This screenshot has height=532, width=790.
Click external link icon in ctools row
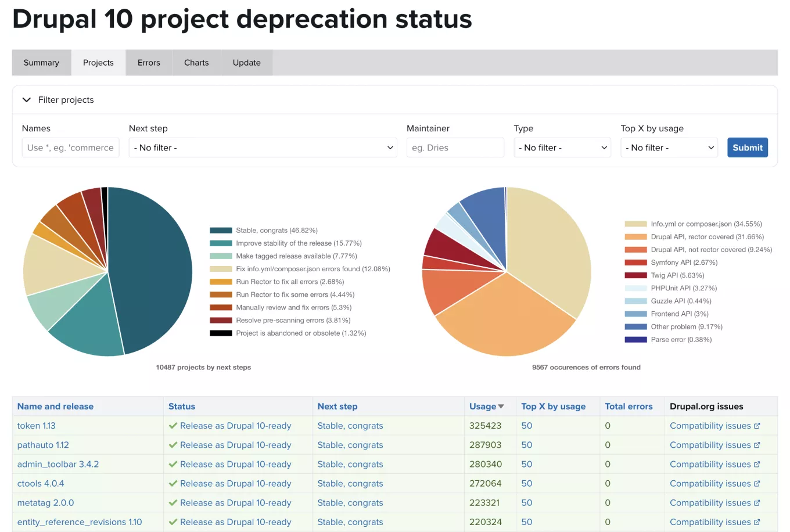(757, 483)
